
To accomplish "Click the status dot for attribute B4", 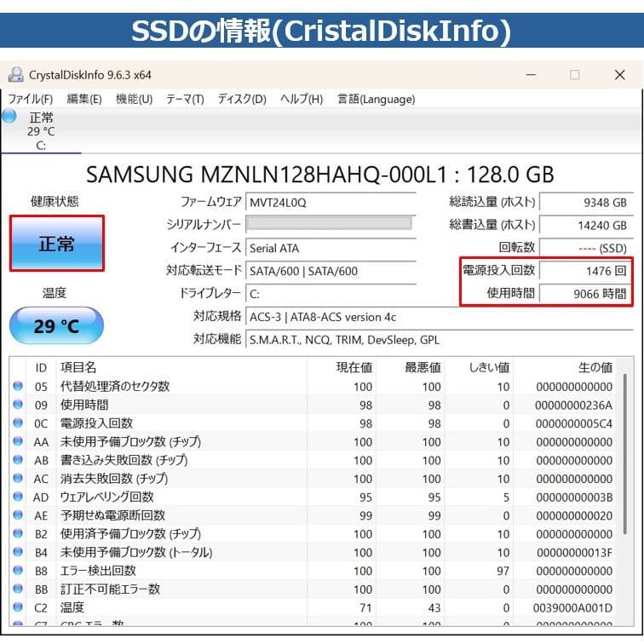I will click(x=18, y=552).
